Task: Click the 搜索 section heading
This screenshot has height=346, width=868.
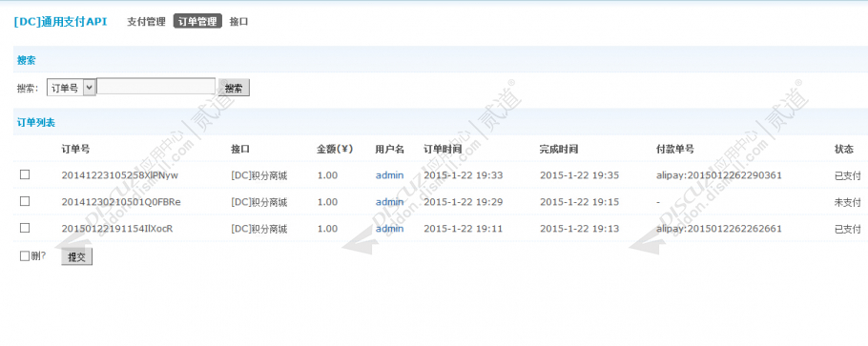Action: (26, 60)
